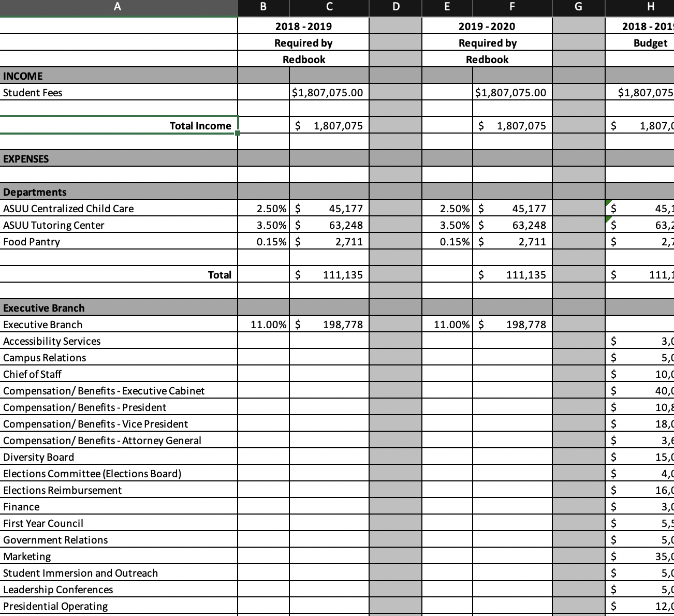Viewport: 674px width, 616px height.
Task: Select Student Fees $1,807,075.00 in column C
Action: click(329, 92)
